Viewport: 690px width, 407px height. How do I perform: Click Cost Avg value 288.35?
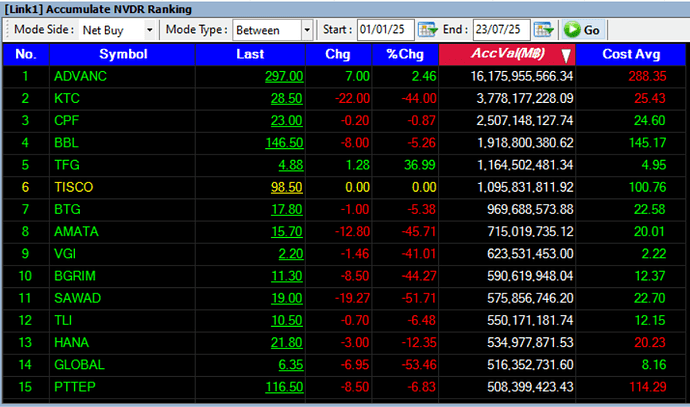647,77
